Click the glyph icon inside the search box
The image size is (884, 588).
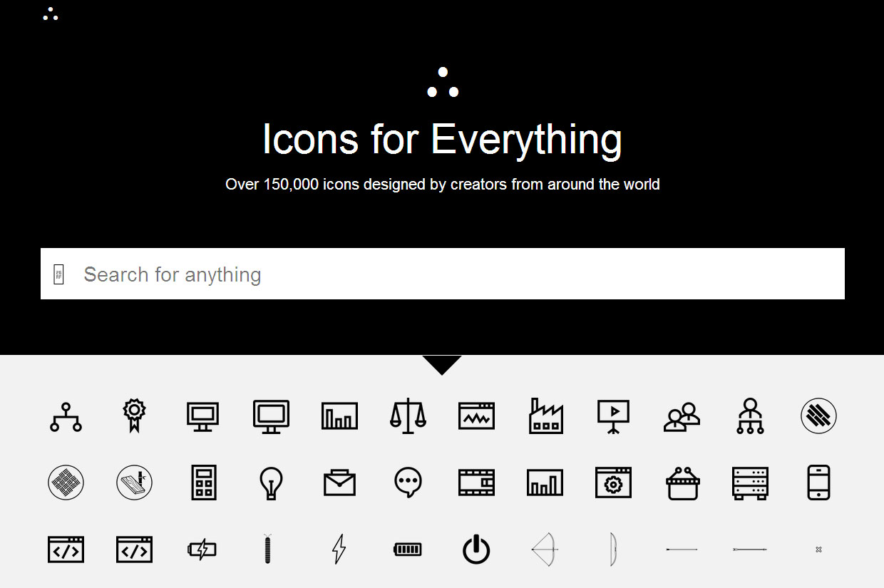(x=58, y=274)
